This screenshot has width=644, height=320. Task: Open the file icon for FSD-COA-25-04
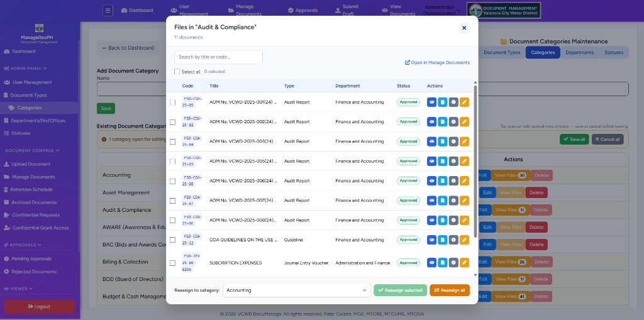[x=442, y=141]
